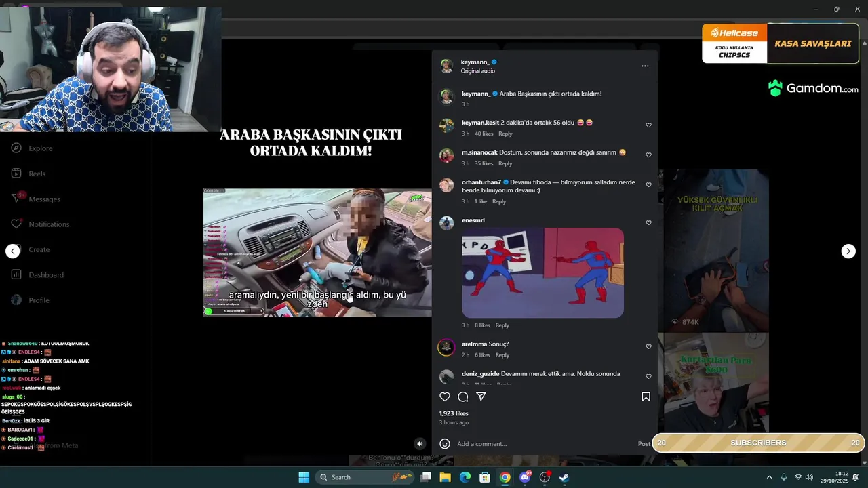The width and height of the screenshot is (868, 488).
Task: View the 35 likes on m.sinanocak's comment
Action: (x=484, y=163)
